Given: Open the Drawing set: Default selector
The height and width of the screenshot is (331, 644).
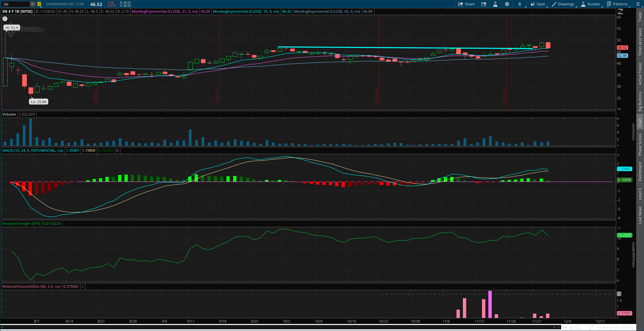Looking at the screenshot, I should [x=615, y=327].
